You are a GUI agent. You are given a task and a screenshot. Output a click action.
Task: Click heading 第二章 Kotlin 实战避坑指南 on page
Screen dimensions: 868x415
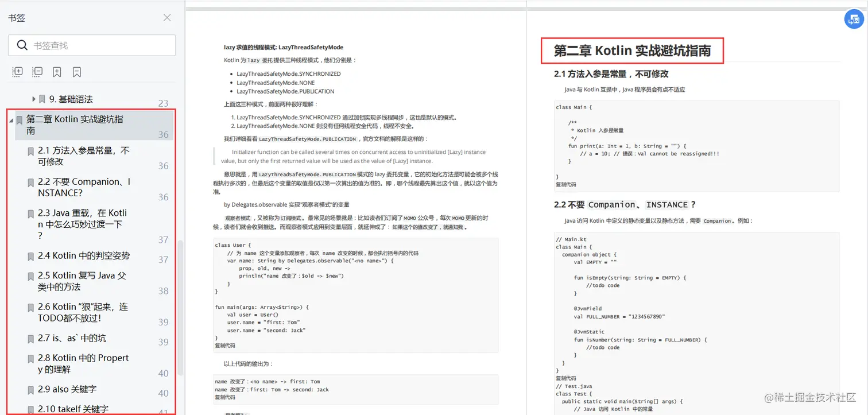pos(632,51)
